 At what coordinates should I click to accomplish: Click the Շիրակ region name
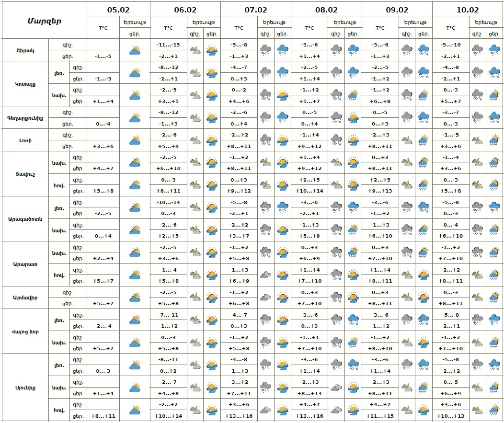tap(25, 50)
